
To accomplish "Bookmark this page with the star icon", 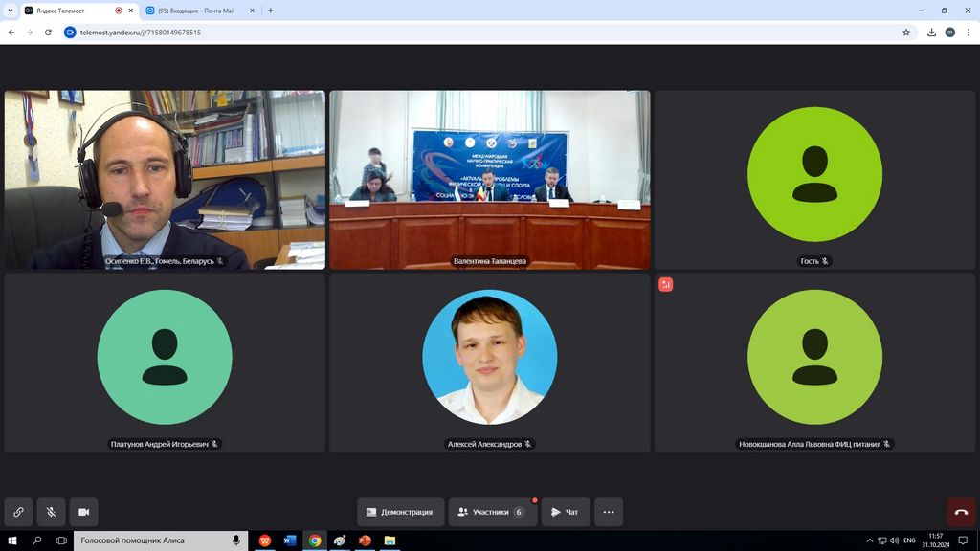I will click(x=905, y=32).
